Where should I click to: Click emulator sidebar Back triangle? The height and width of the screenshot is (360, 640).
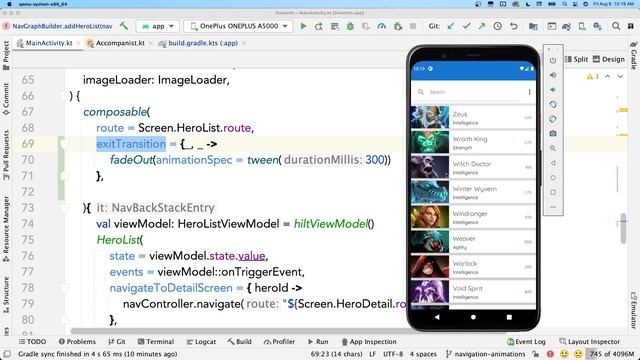[x=553, y=163]
